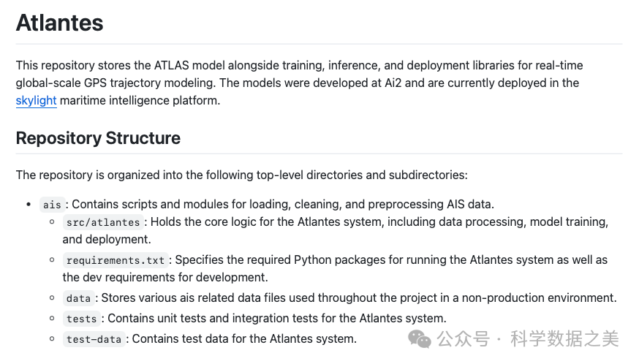This screenshot has width=639, height=364.
Task: Click the solid bullet beside ais
Action: point(28,205)
